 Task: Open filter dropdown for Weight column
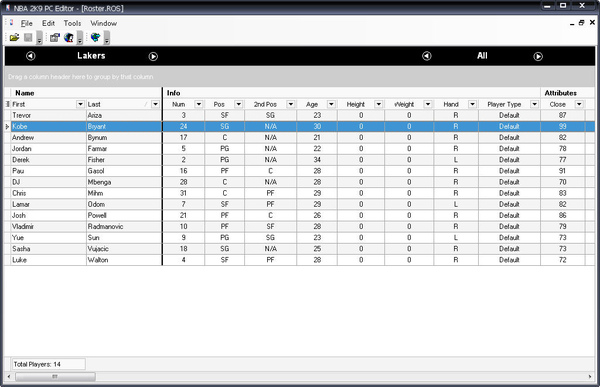pyautogui.click(x=428, y=104)
